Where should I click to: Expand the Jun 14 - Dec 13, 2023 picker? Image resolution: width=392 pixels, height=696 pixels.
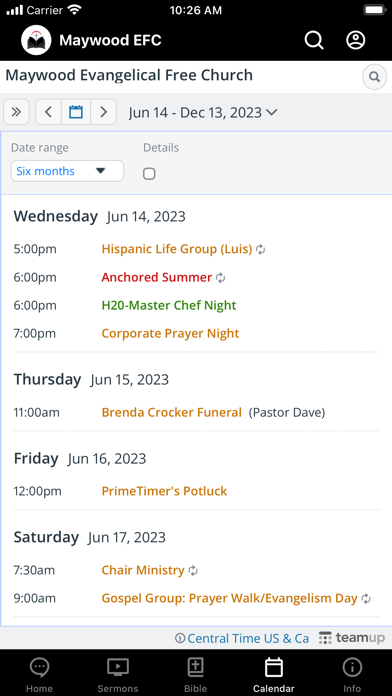click(203, 112)
